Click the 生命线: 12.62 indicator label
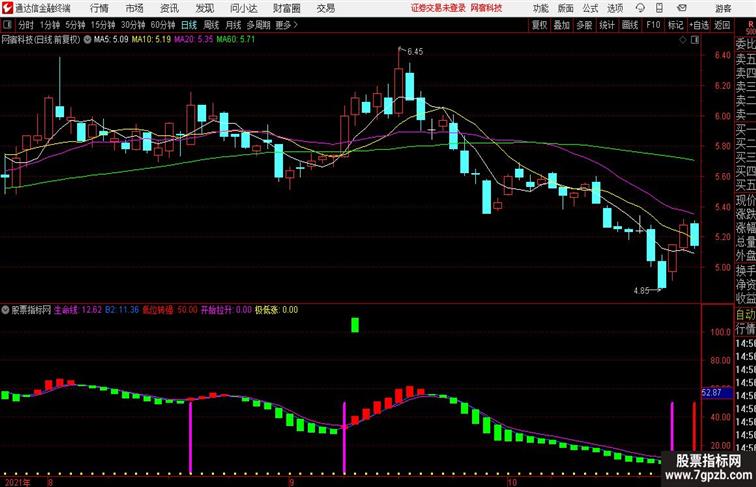The width and height of the screenshot is (756, 487). [x=78, y=310]
